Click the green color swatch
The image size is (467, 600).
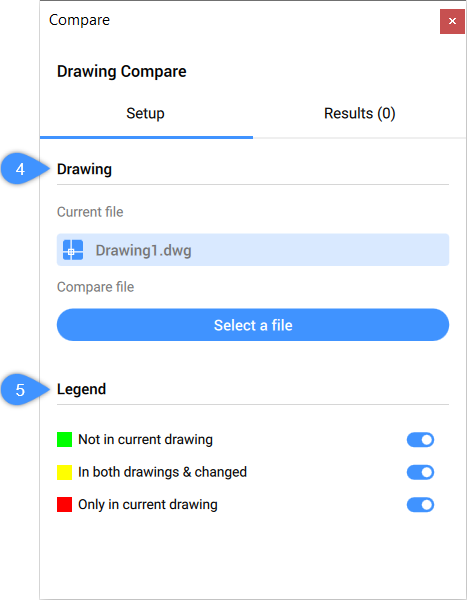65,439
